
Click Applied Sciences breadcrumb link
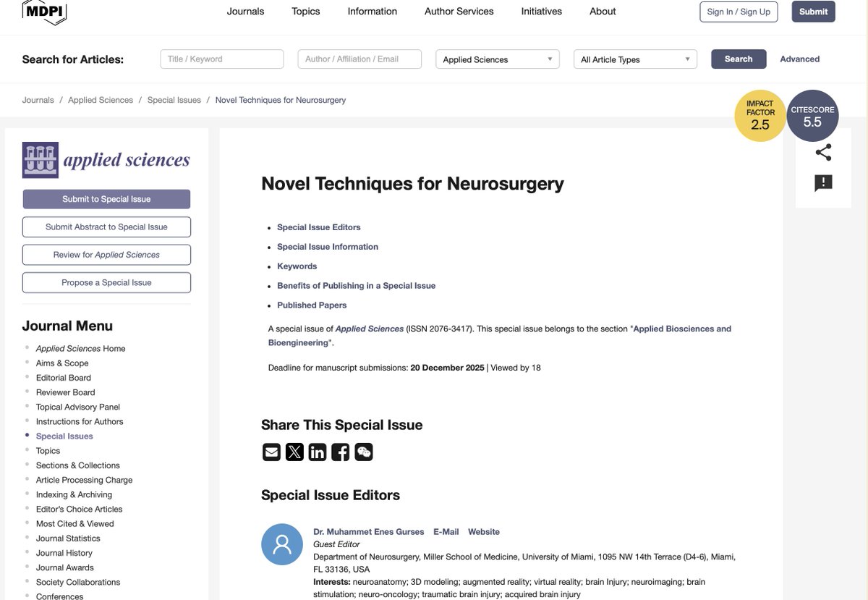(101, 100)
